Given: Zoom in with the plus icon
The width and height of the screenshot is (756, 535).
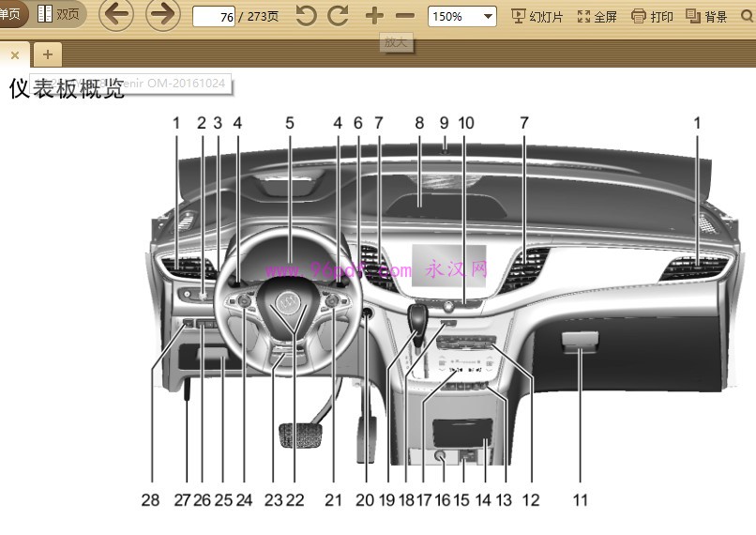Looking at the screenshot, I should [374, 16].
